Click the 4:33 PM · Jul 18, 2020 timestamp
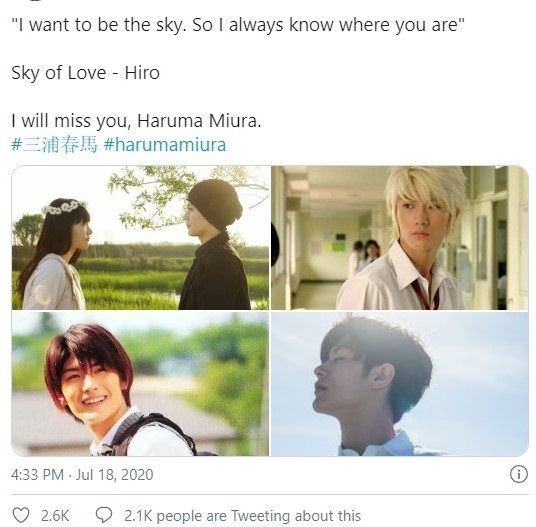This screenshot has width=536, height=527. coord(82,475)
